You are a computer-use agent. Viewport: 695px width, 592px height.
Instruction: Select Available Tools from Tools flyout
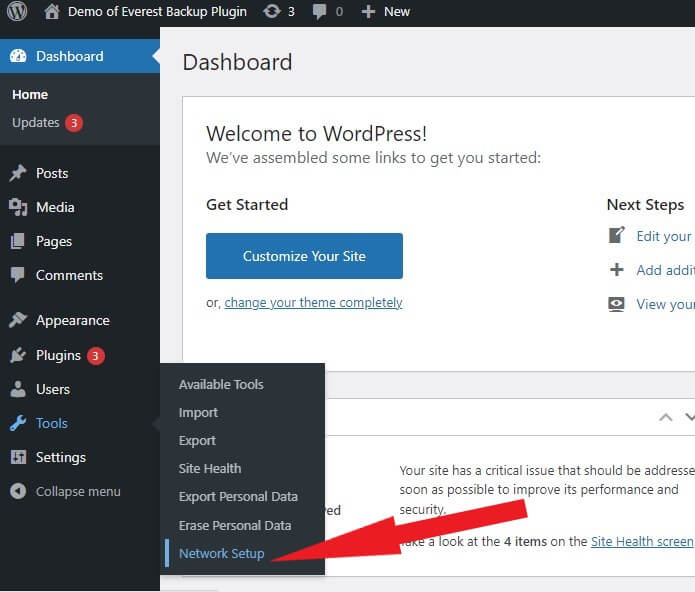pos(221,384)
